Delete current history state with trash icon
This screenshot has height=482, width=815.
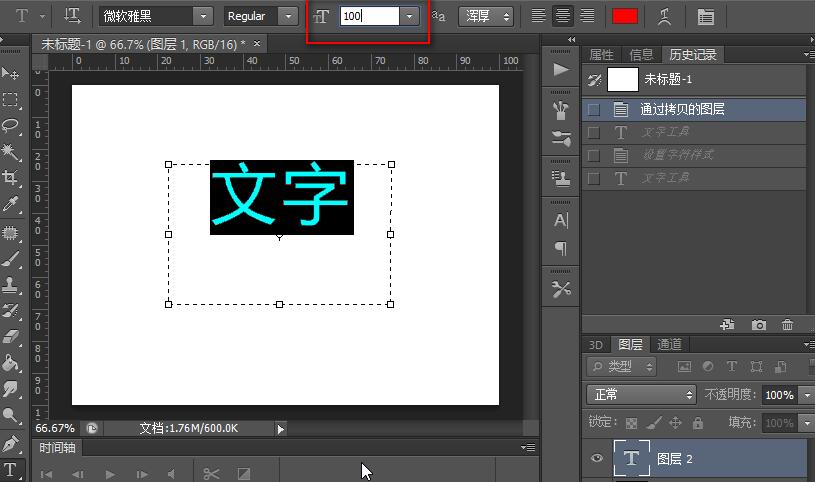tap(788, 325)
